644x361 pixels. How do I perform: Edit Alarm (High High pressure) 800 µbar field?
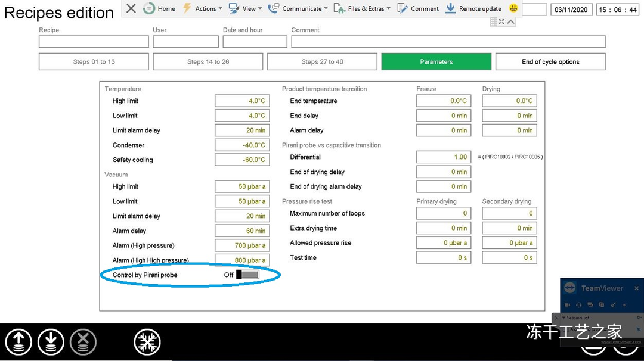(242, 260)
